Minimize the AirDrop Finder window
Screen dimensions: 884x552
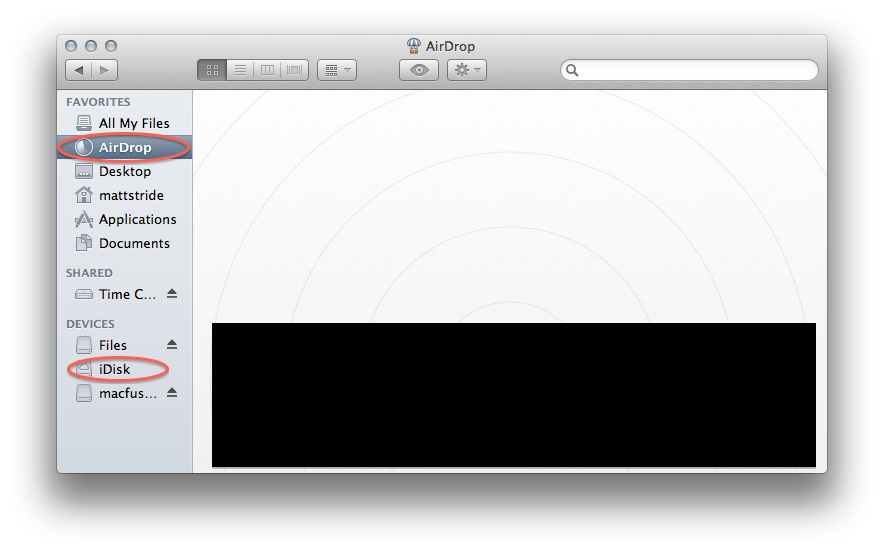click(91, 46)
